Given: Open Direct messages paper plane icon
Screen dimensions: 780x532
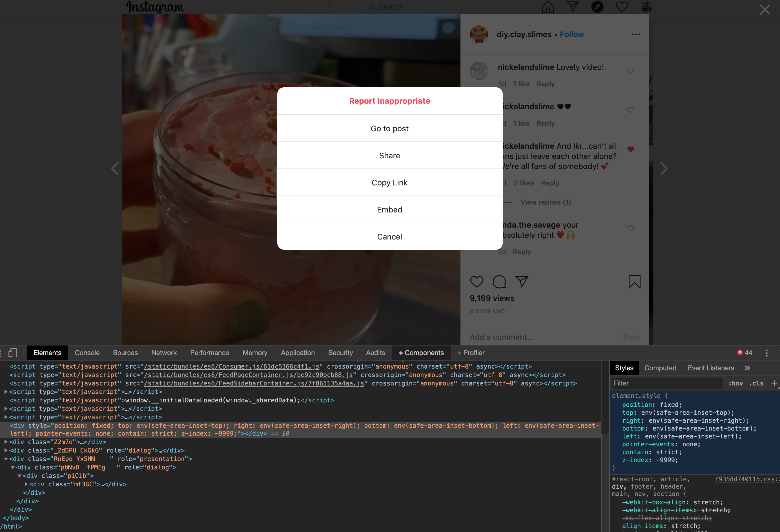Looking at the screenshot, I should [x=573, y=7].
